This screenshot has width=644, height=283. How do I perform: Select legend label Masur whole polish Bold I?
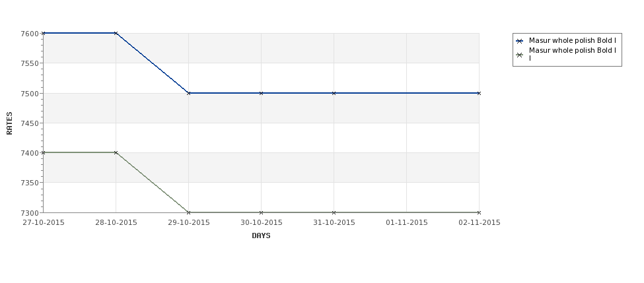coord(573,41)
